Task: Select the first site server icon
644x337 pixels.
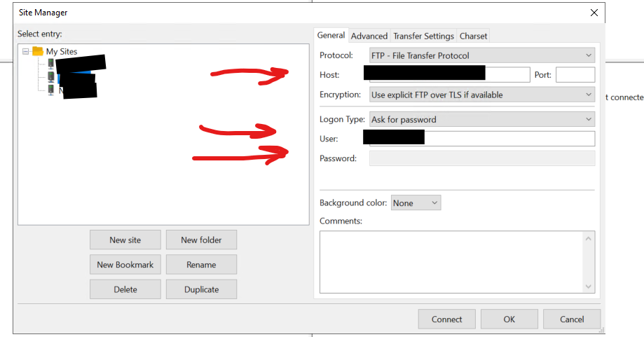Action: pyautogui.click(x=51, y=64)
